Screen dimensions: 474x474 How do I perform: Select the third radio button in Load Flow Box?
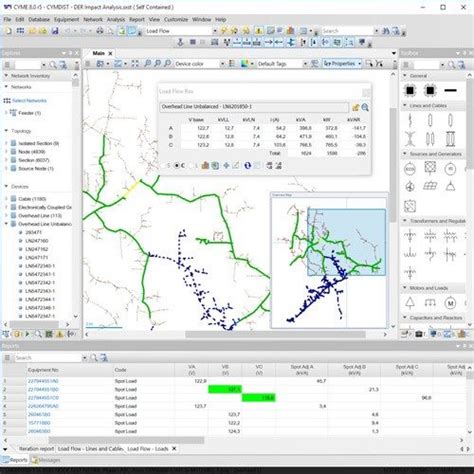[191, 166]
